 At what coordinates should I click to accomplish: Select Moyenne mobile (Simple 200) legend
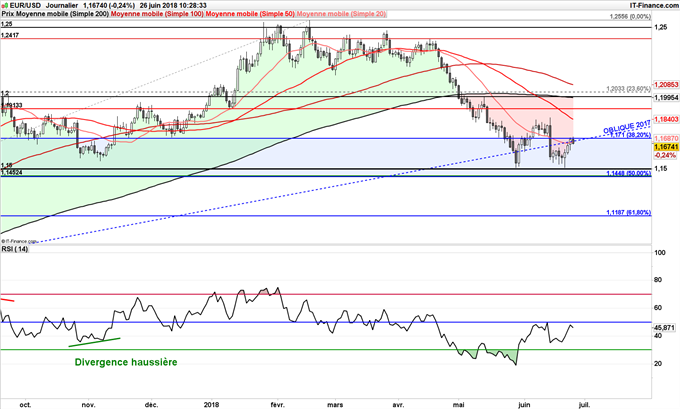[62, 14]
